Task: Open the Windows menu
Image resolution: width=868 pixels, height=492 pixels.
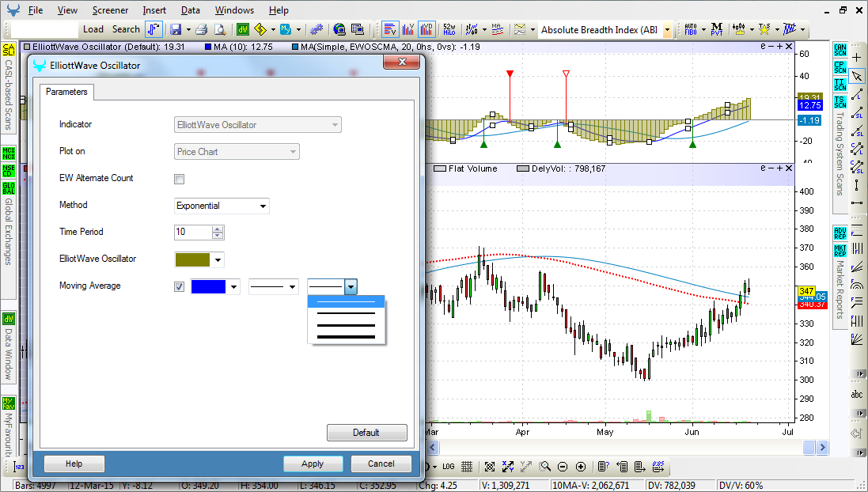Action: point(234,10)
